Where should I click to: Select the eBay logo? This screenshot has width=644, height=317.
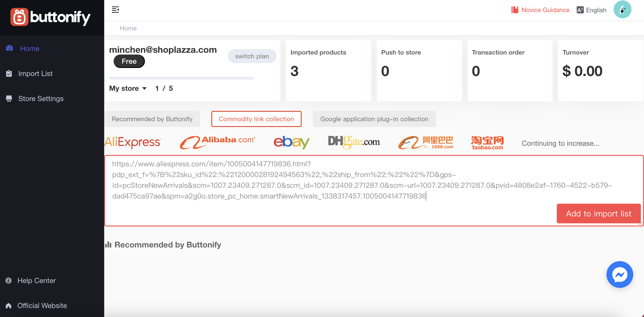point(292,142)
